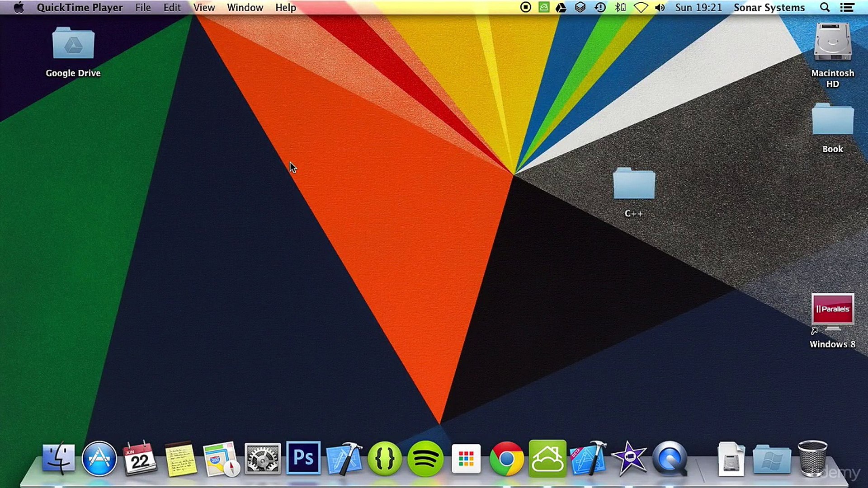Open the Apple menu
868x488 pixels.
(x=19, y=8)
